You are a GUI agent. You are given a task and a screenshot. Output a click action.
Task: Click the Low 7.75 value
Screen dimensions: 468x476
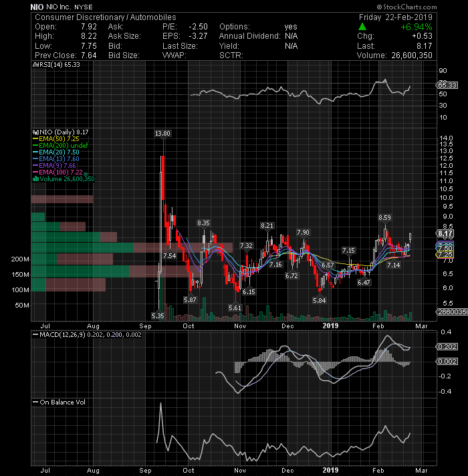(x=89, y=46)
